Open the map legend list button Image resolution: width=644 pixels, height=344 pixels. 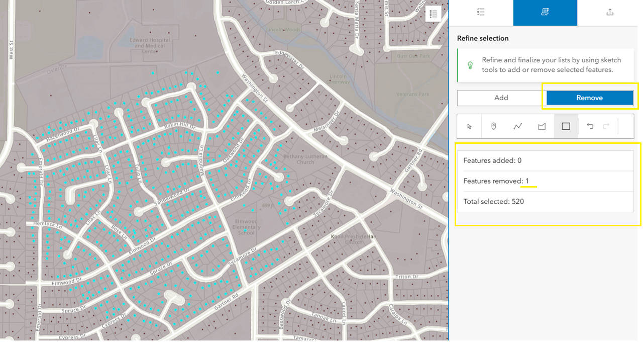pos(433,14)
